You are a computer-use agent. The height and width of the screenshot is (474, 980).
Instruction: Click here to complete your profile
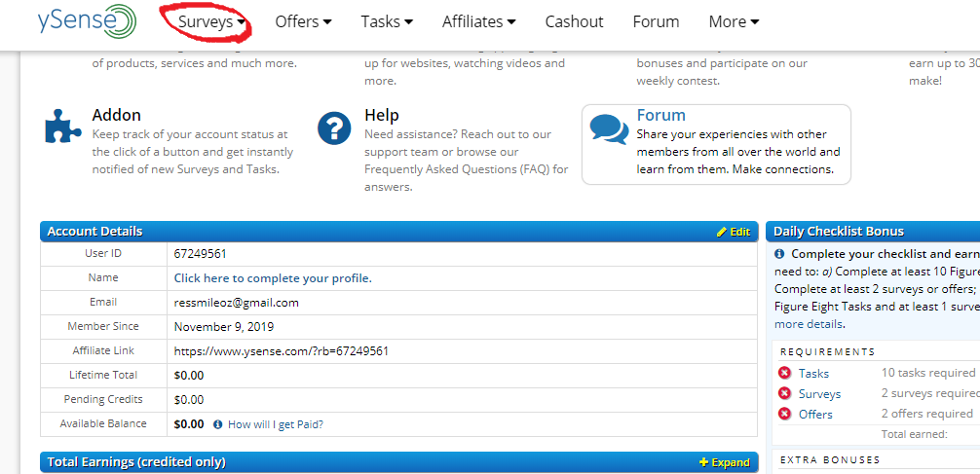(x=273, y=278)
